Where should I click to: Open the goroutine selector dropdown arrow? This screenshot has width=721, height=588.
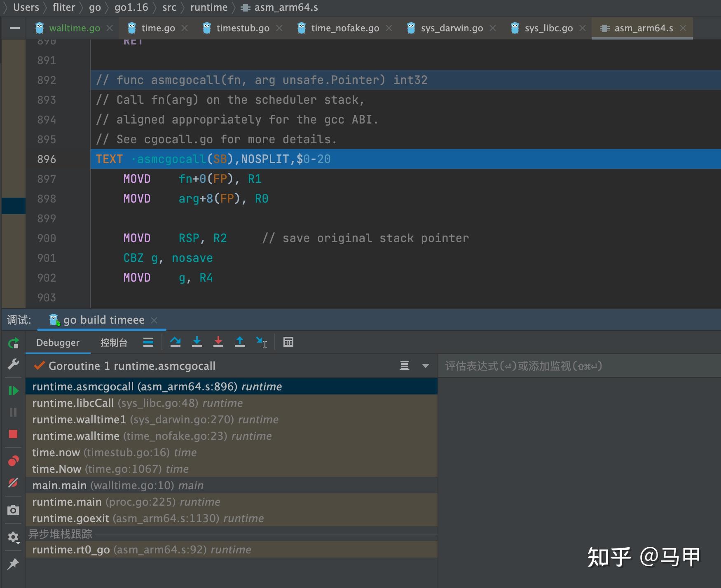pos(426,366)
